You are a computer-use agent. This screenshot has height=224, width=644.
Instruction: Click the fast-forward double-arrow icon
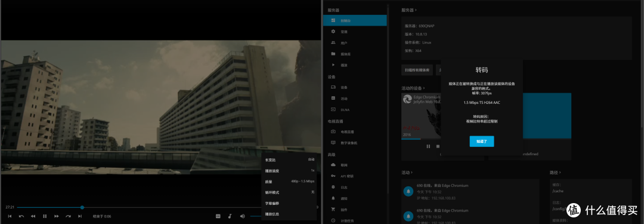point(57,216)
